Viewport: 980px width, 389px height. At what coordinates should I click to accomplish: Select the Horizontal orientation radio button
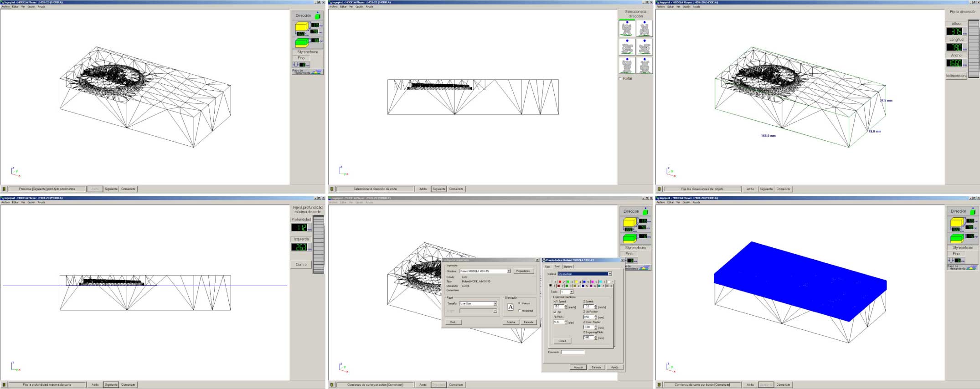pyautogui.click(x=519, y=311)
